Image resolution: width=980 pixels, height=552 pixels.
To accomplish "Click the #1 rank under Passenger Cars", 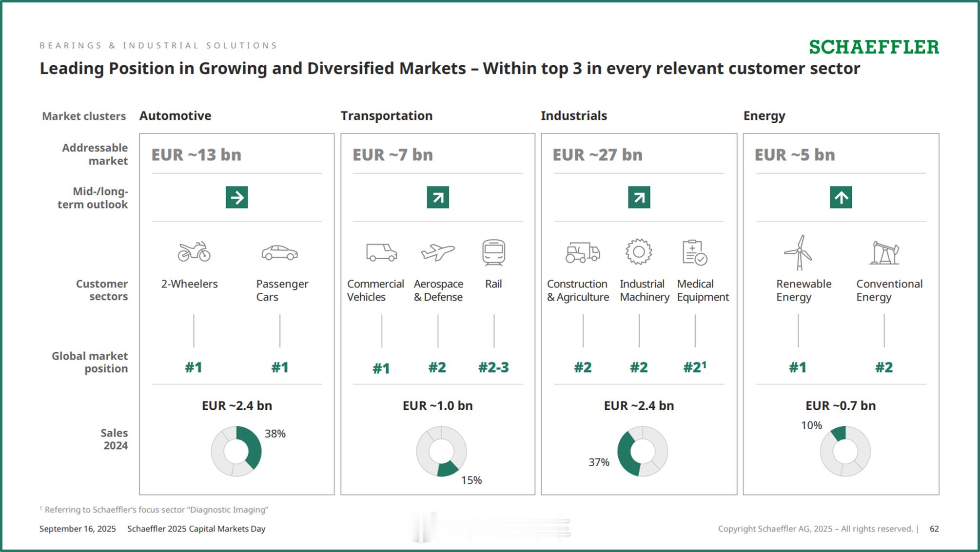I will (280, 367).
